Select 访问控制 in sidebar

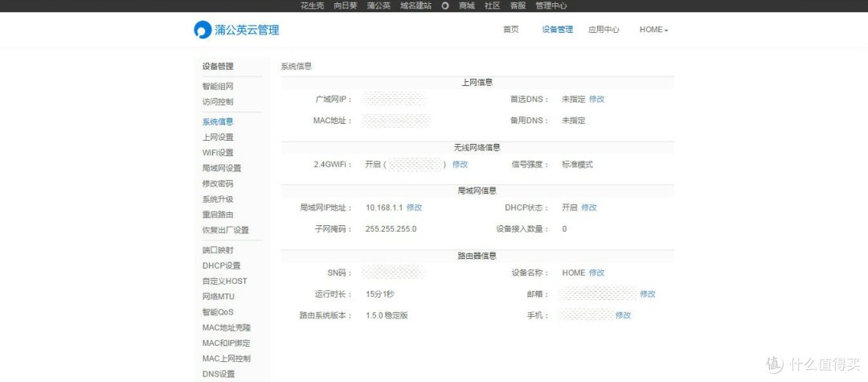(x=218, y=102)
